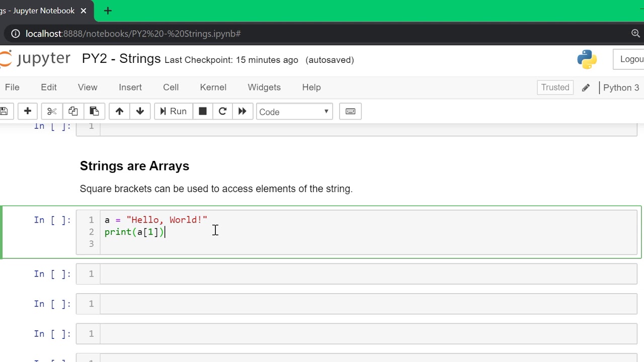Screen dimensions: 644x362
Task: Paste cells below icon
Action: click(94, 112)
